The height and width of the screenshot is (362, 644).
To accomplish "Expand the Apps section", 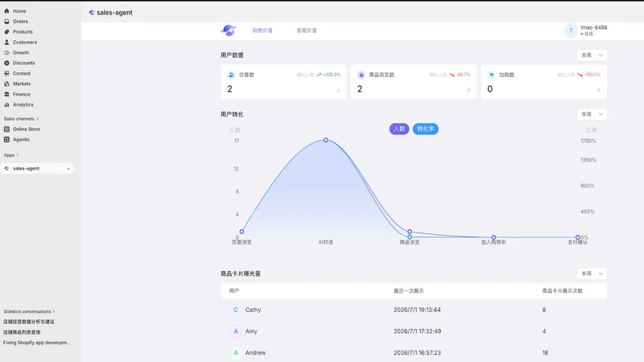I will click(11, 155).
